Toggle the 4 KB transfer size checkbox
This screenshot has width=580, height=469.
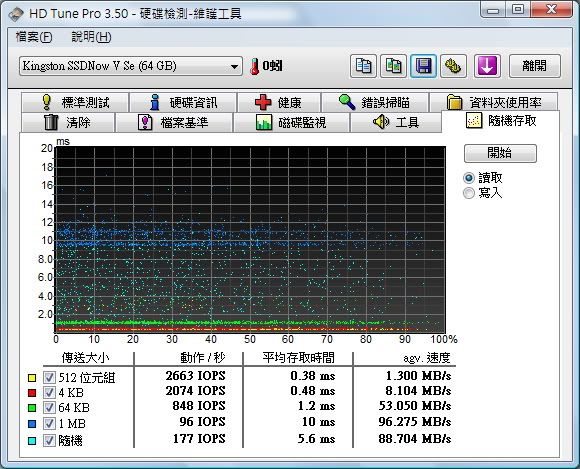[49, 392]
